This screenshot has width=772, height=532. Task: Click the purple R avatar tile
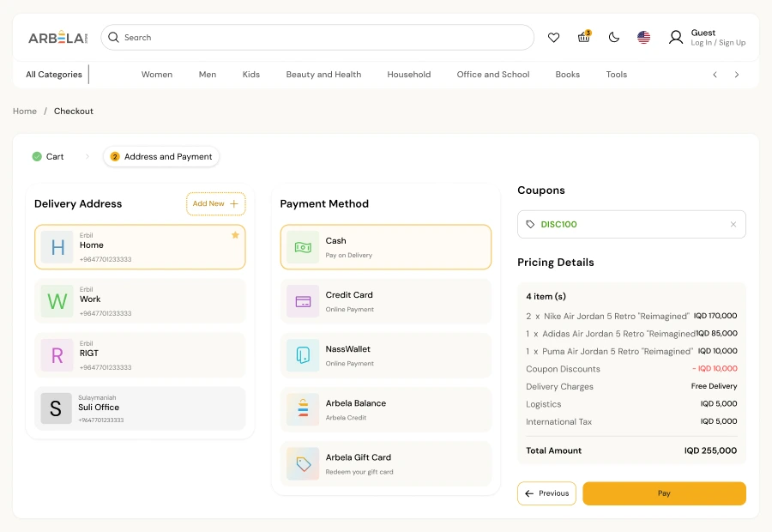57,355
